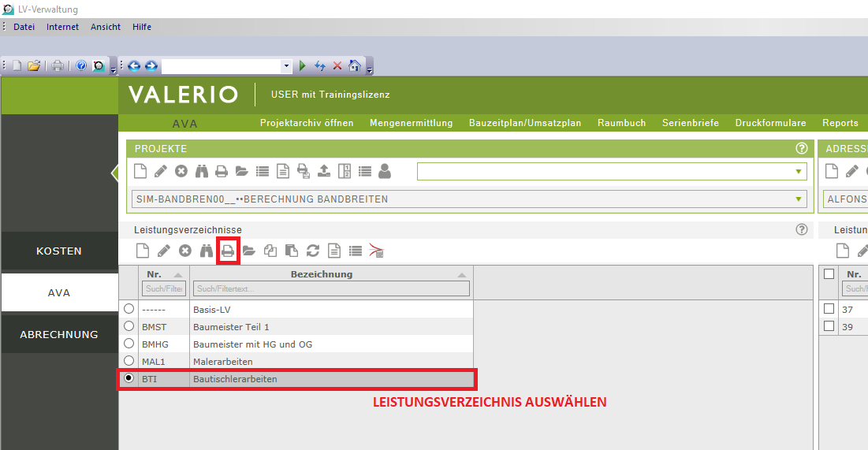Open the empty dropdown in Projekte toolbar
This screenshot has height=450, width=868.
(x=799, y=171)
